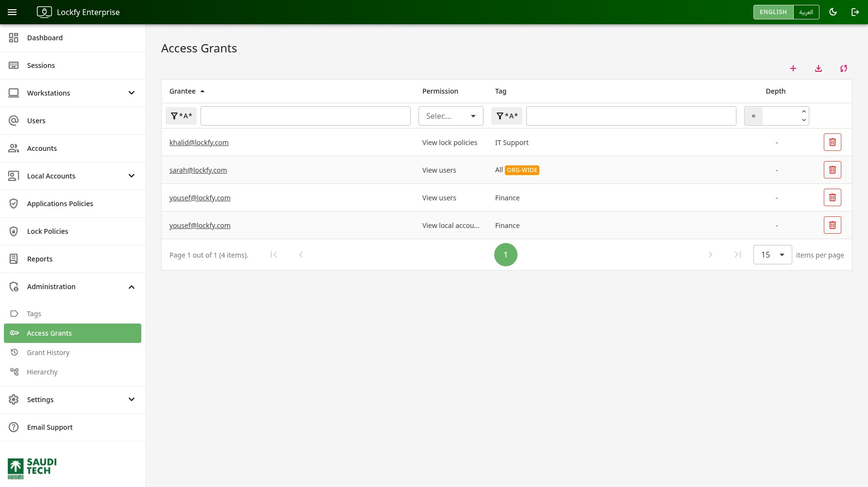This screenshot has height=487, width=868.
Task: Open Lock Policies in sidebar
Action: click(x=73, y=231)
